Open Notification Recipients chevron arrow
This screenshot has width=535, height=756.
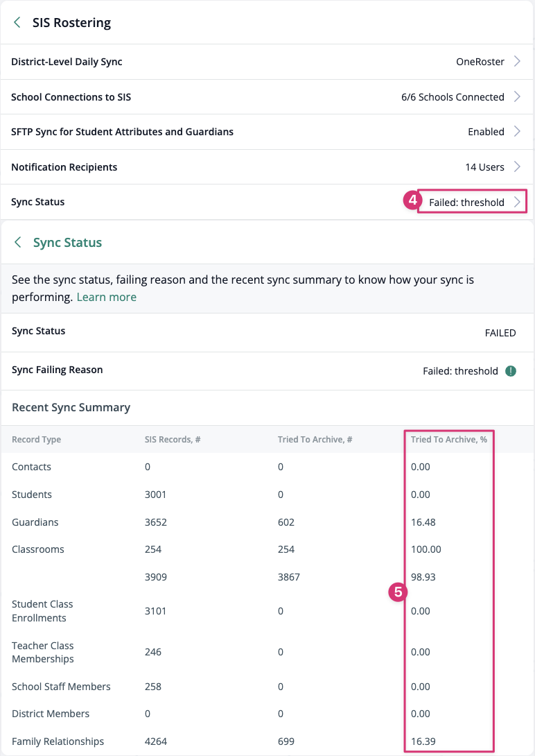coord(517,166)
